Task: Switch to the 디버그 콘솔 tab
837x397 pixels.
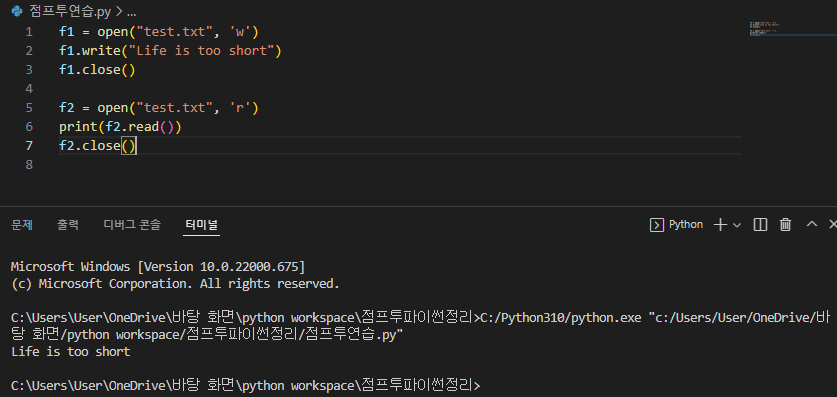Action: 131,225
